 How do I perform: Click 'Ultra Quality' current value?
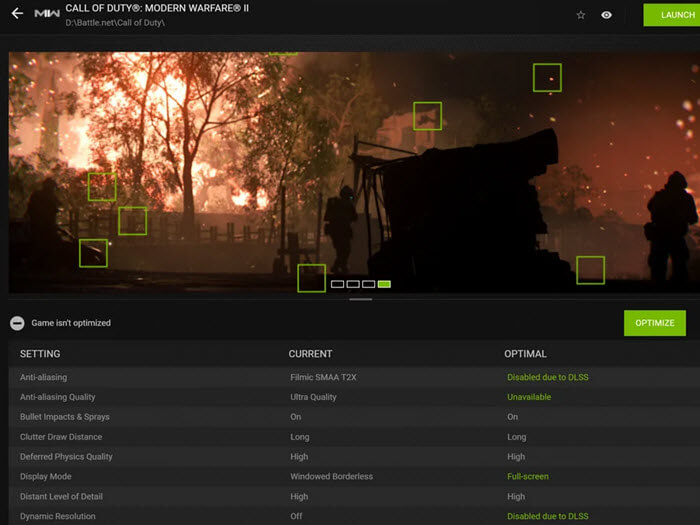click(x=313, y=397)
